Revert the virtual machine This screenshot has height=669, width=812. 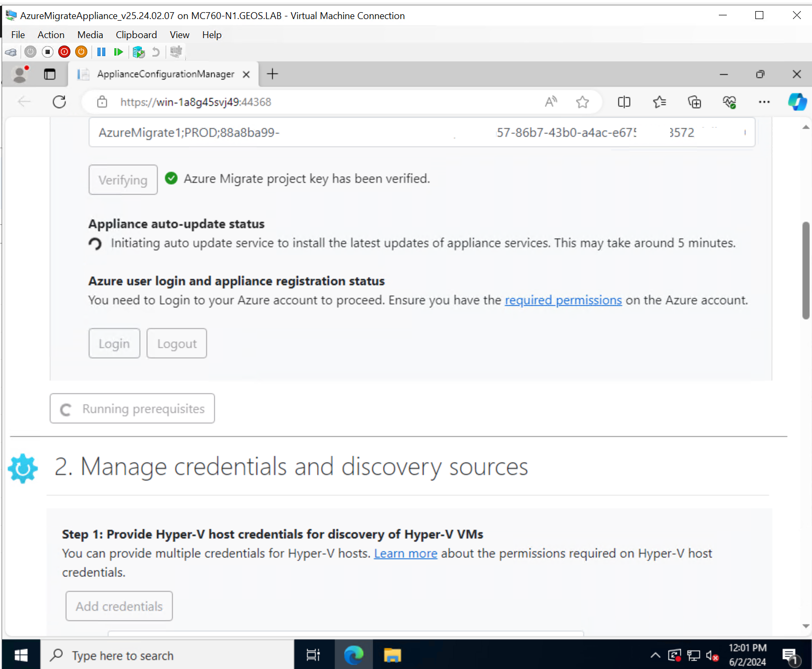(x=155, y=51)
